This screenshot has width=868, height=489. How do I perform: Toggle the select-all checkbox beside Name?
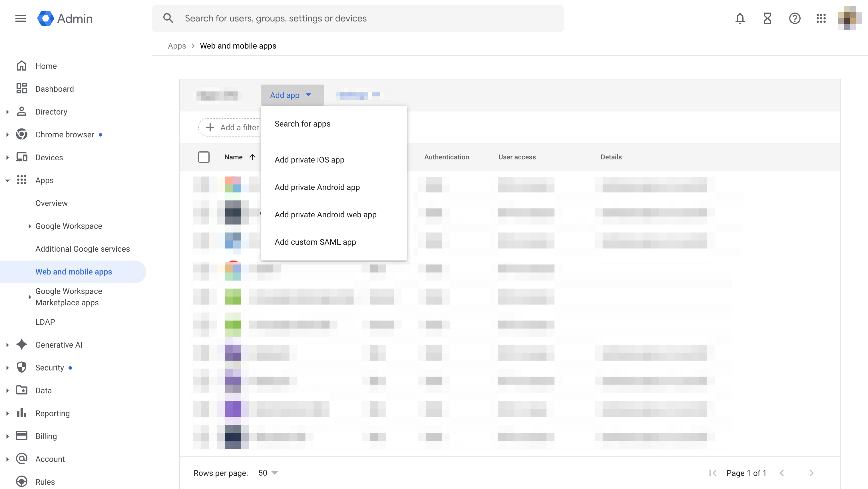204,157
